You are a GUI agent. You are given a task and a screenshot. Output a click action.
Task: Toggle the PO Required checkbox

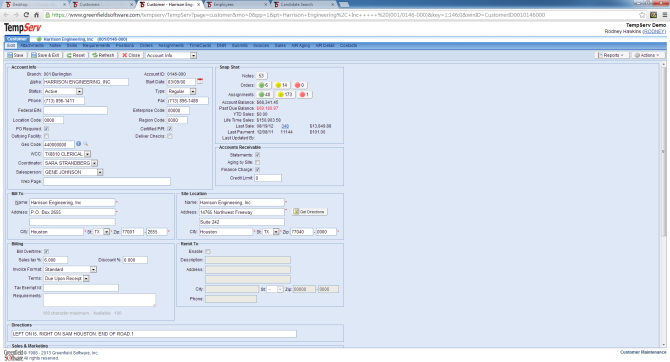click(x=46, y=129)
